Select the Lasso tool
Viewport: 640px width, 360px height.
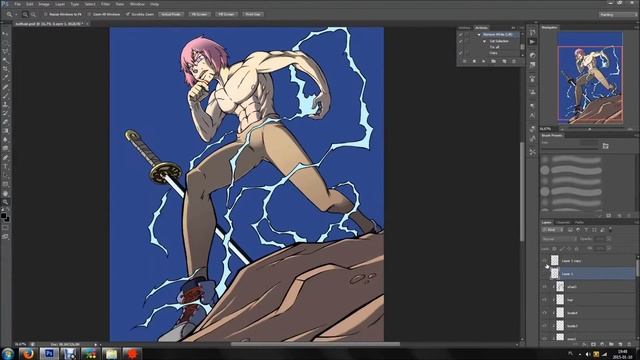5,51
